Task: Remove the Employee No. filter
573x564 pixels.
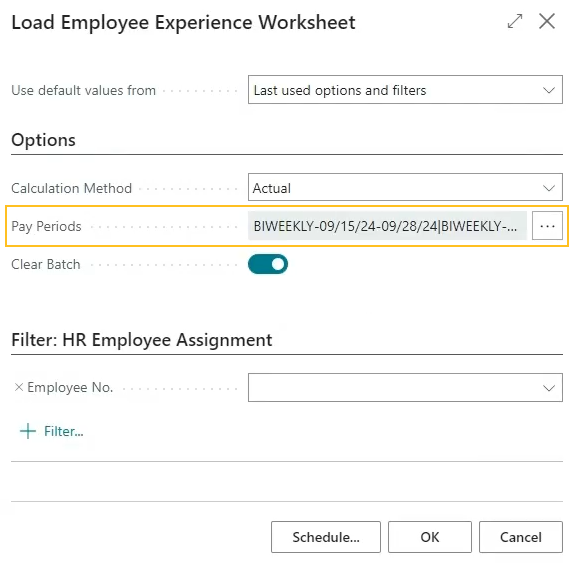Action: [x=19, y=387]
